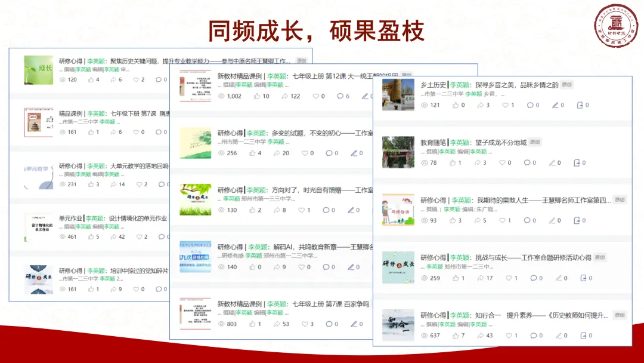Open article 探寻乡音之美,品味乡情之韵
This screenshot has width=644, height=363.
(489, 85)
